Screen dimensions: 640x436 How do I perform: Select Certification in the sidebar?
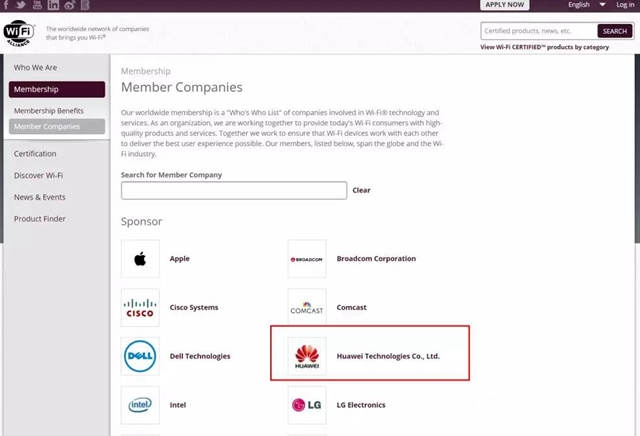[x=35, y=154]
